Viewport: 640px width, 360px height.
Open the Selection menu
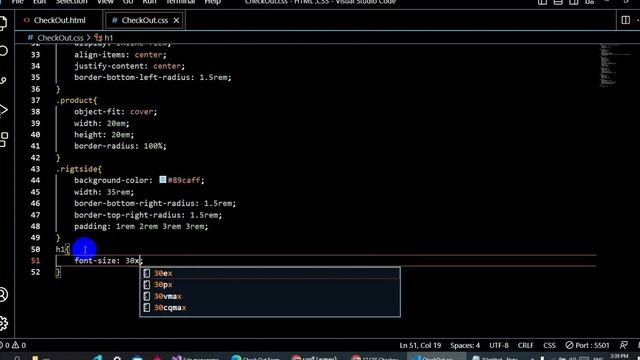[71, 2]
